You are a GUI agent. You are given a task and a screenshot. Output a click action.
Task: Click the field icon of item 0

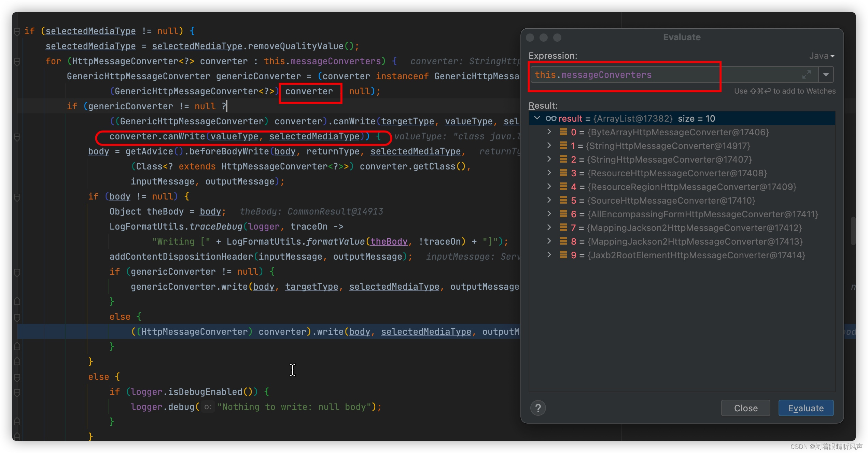563,132
